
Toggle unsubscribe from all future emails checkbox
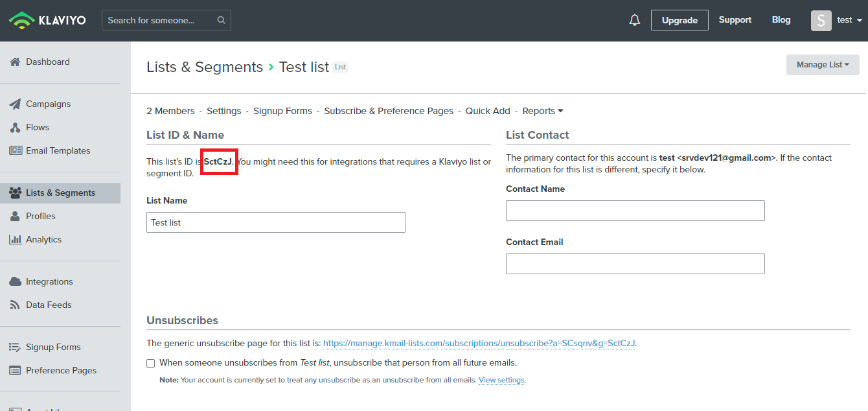tap(151, 363)
